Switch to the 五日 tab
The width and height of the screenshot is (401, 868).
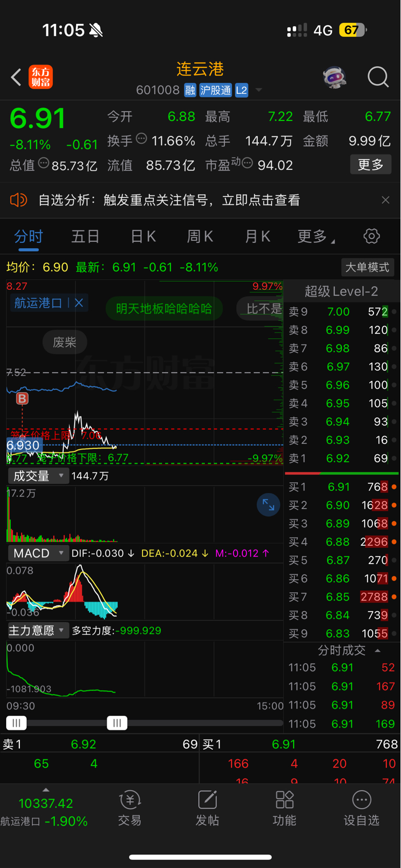click(86, 237)
